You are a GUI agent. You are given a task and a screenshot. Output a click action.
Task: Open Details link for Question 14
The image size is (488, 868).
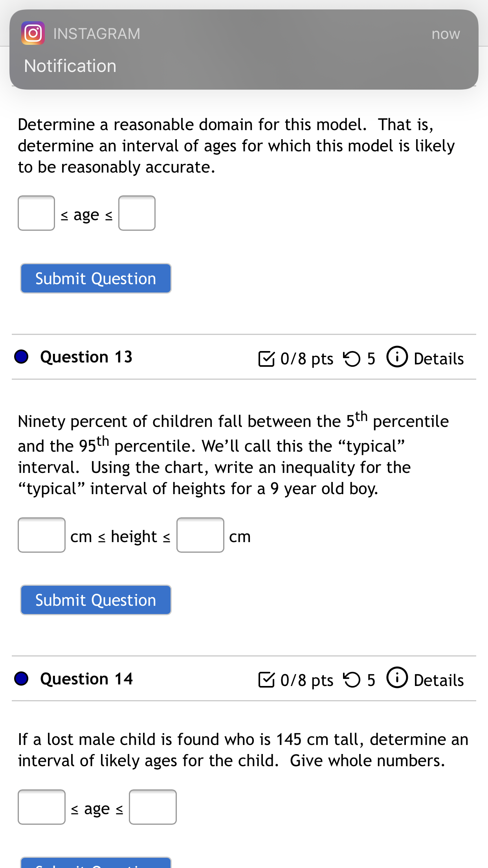point(438,680)
